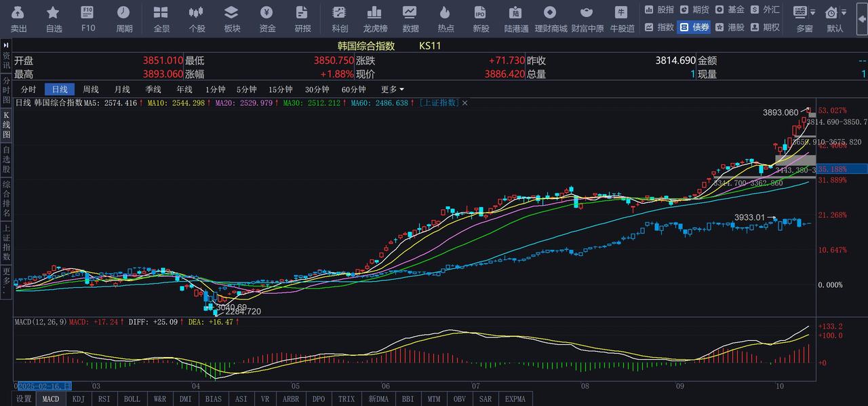Select the 5分钟 period
The image size is (868, 406).
click(x=247, y=90)
